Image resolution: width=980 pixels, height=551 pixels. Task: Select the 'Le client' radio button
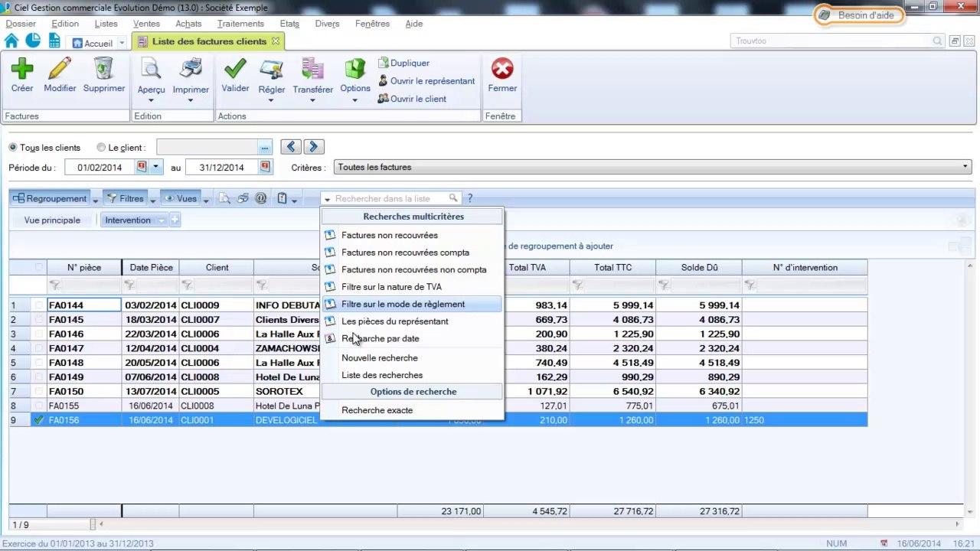(101, 148)
